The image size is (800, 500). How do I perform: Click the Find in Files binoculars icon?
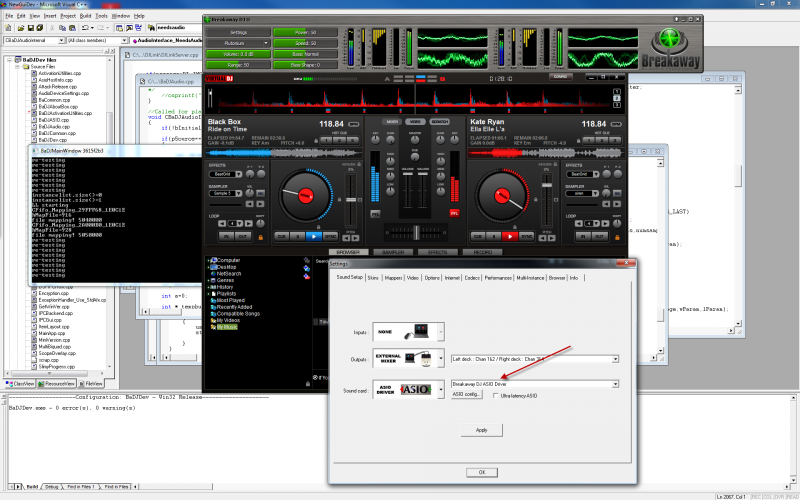coord(152,28)
